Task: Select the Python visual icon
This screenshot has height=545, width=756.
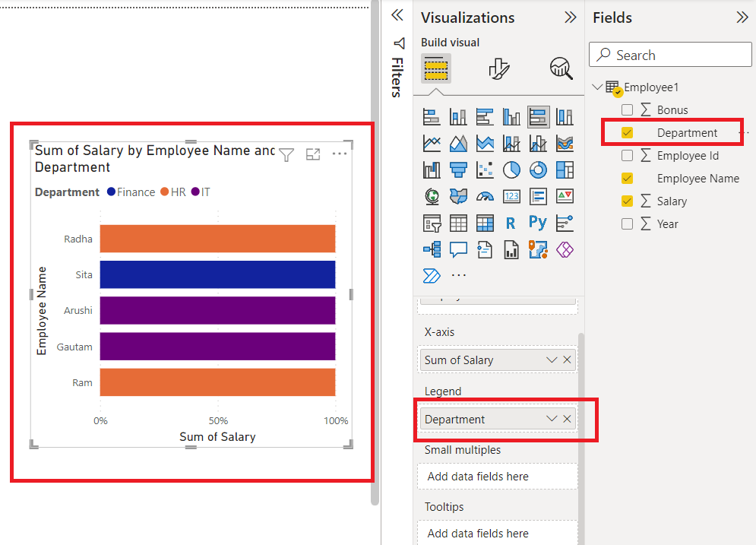Action: 538,223
